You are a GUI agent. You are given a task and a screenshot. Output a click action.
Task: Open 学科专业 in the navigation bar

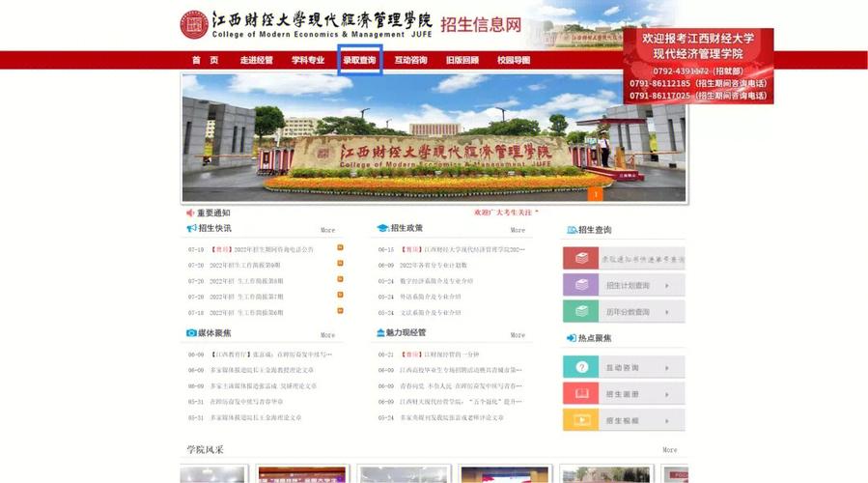click(308, 60)
